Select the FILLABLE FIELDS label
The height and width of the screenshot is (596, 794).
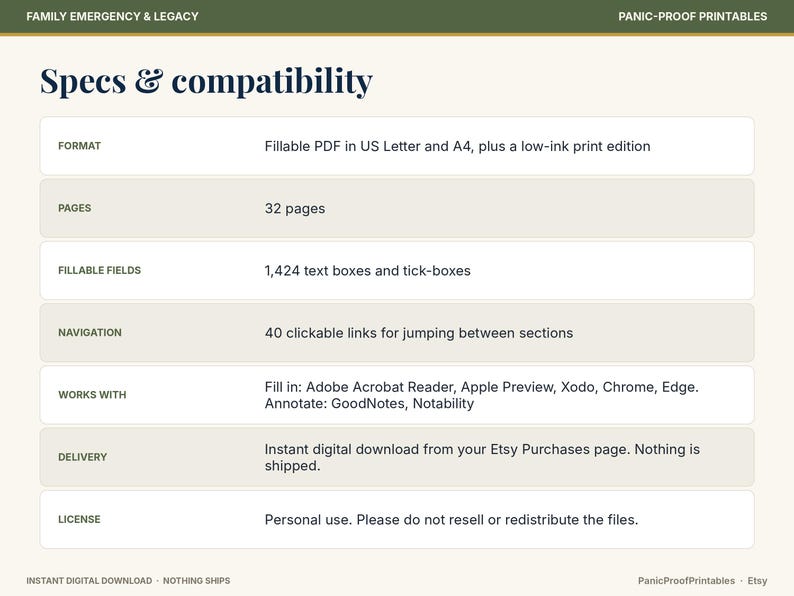click(x=100, y=270)
